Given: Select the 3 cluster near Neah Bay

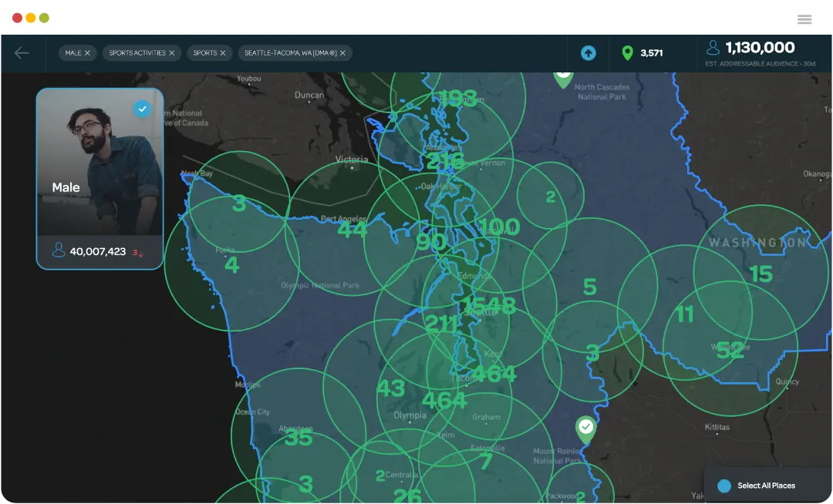Looking at the screenshot, I should pyautogui.click(x=239, y=203).
